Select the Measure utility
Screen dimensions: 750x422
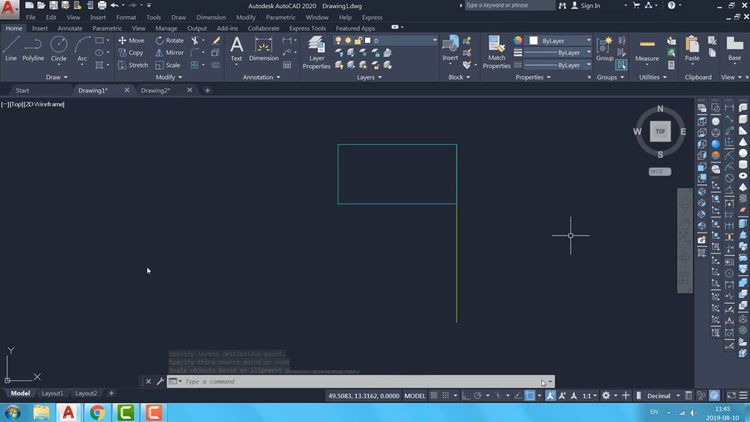(647, 50)
